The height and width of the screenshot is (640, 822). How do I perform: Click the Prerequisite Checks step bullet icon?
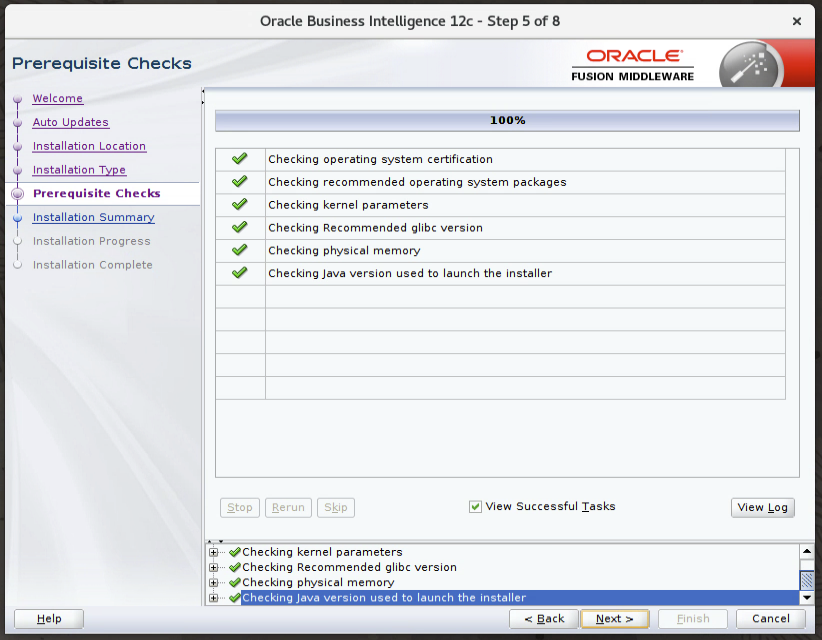pyautogui.click(x=17, y=193)
